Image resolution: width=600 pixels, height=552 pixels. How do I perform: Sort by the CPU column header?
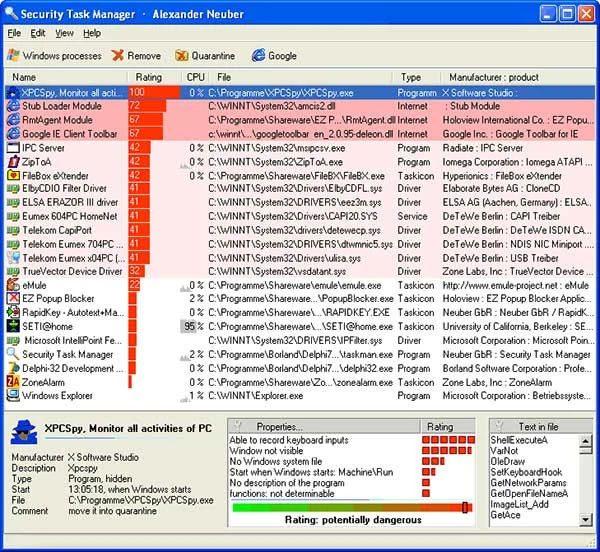(195, 77)
